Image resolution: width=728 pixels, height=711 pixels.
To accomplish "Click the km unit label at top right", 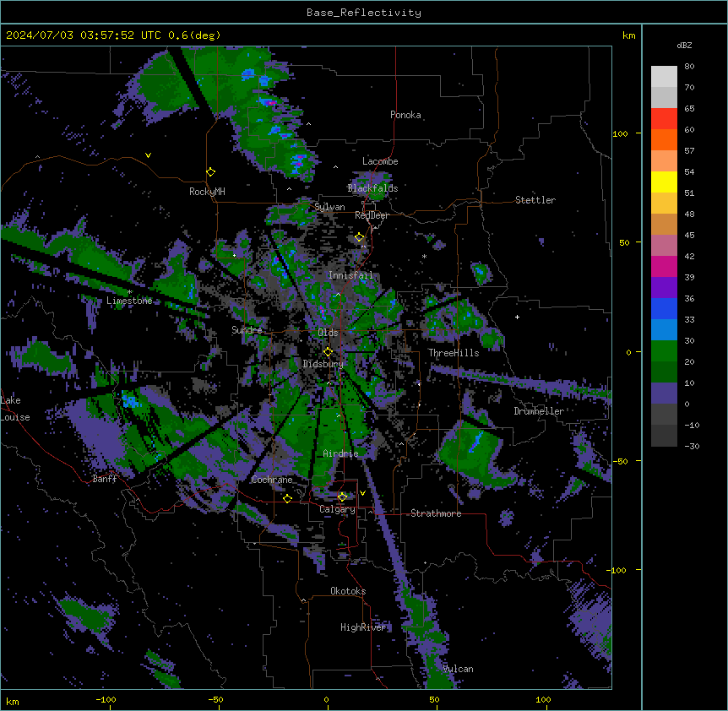I will pos(629,35).
